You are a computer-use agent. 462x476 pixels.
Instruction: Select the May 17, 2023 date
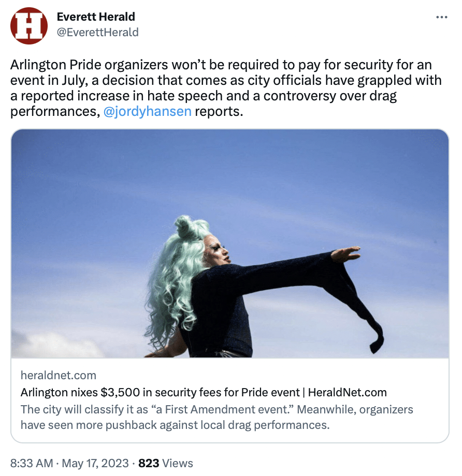pyautogui.click(x=95, y=463)
